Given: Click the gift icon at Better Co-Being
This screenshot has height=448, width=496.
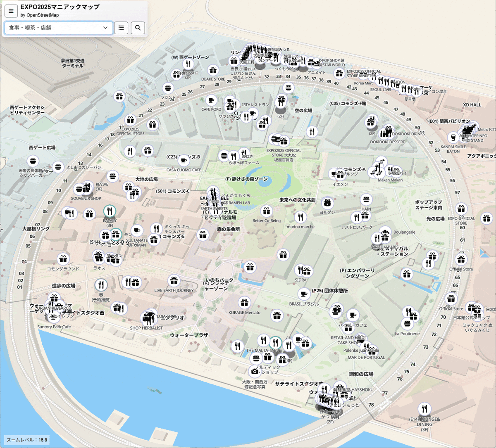Looking at the screenshot, I should 267,211.
